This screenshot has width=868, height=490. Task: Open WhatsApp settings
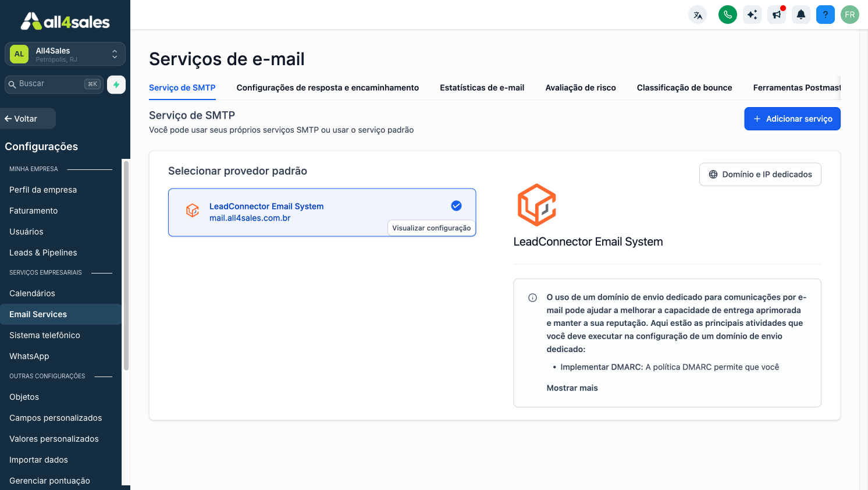(x=61, y=356)
